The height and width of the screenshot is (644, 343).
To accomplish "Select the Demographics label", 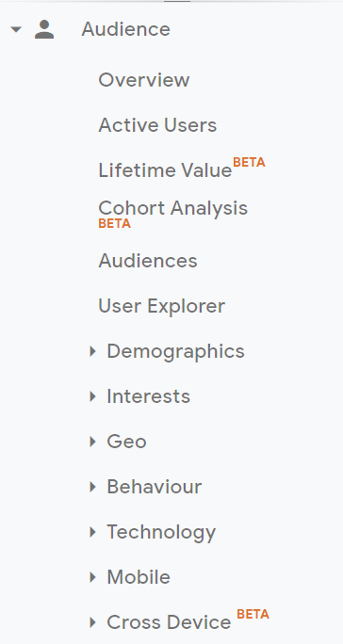I will [175, 351].
